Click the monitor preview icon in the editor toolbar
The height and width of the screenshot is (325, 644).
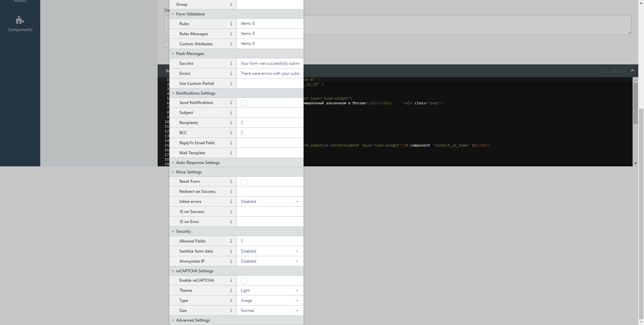pos(623,71)
